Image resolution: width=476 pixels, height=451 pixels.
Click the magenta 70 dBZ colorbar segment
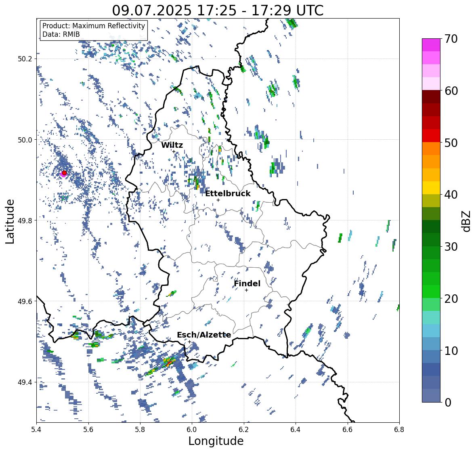tap(431, 45)
